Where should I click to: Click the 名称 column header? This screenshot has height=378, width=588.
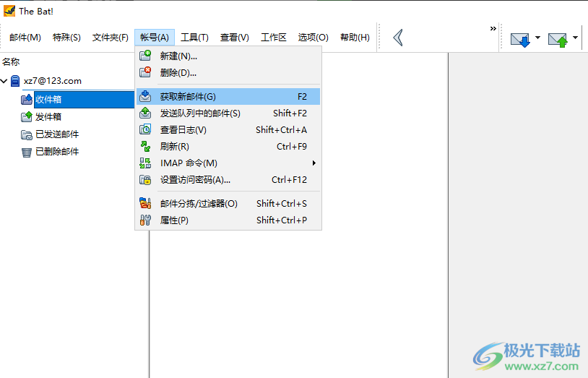coord(11,62)
